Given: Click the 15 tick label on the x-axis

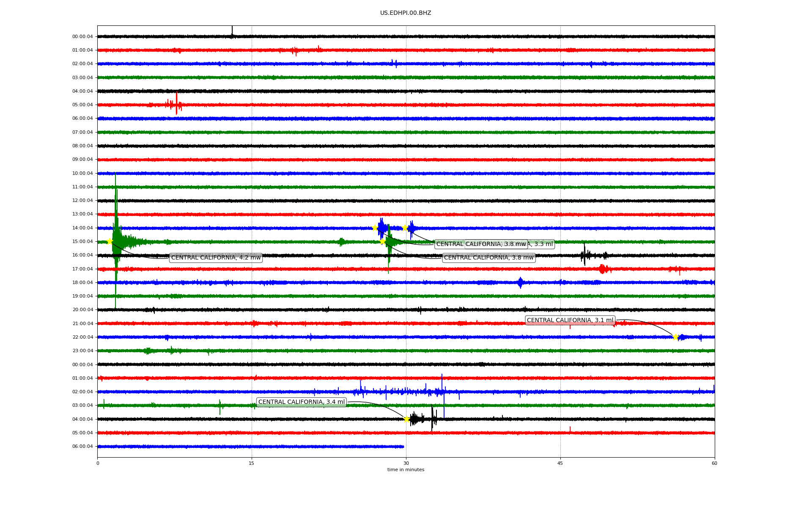Looking at the screenshot, I should 252,463.
